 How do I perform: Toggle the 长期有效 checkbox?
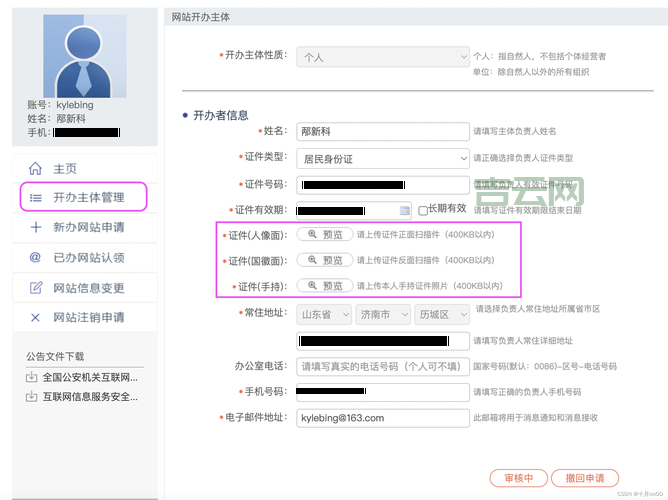[x=423, y=210]
